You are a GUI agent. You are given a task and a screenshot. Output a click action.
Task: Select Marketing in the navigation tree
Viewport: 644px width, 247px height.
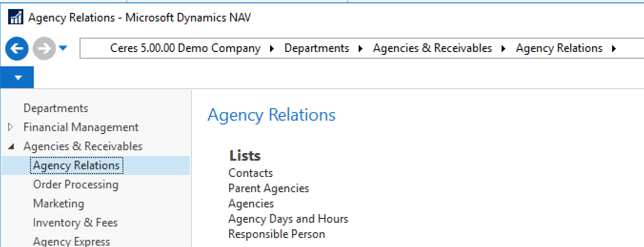coord(59,204)
